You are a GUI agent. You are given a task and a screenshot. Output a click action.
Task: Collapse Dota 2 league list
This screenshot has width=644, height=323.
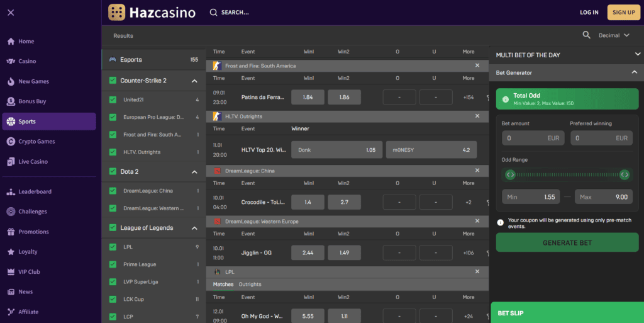click(x=194, y=172)
